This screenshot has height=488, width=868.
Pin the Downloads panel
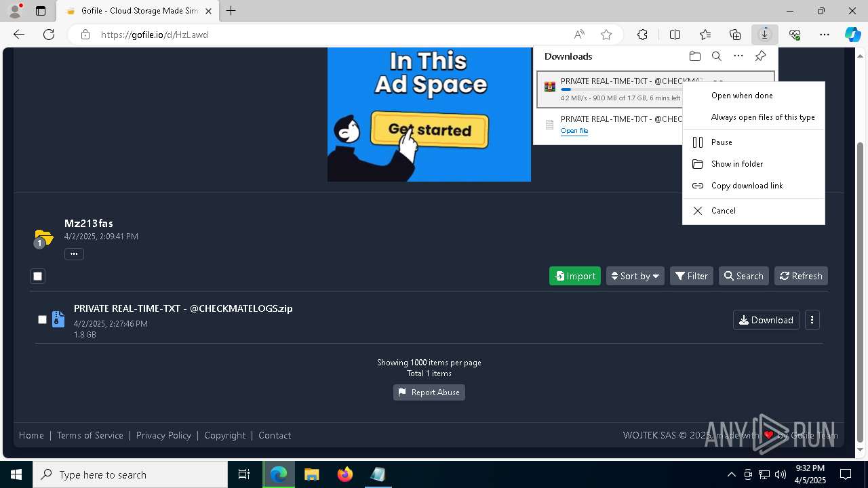[x=760, y=56]
